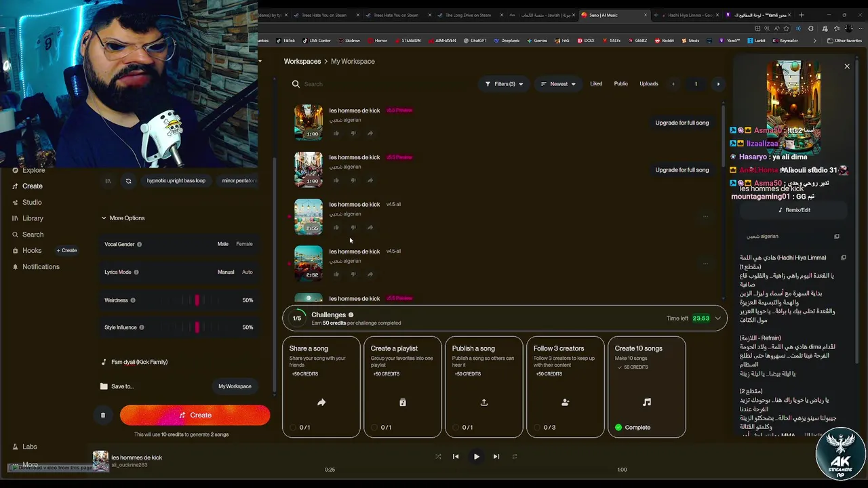Go to the previous songs page

(x=673, y=84)
